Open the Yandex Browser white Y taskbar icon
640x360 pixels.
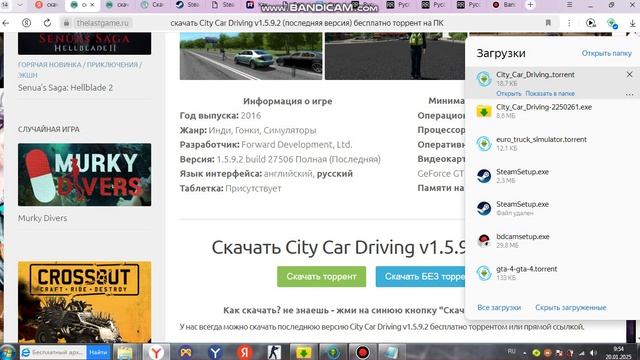coord(156,352)
